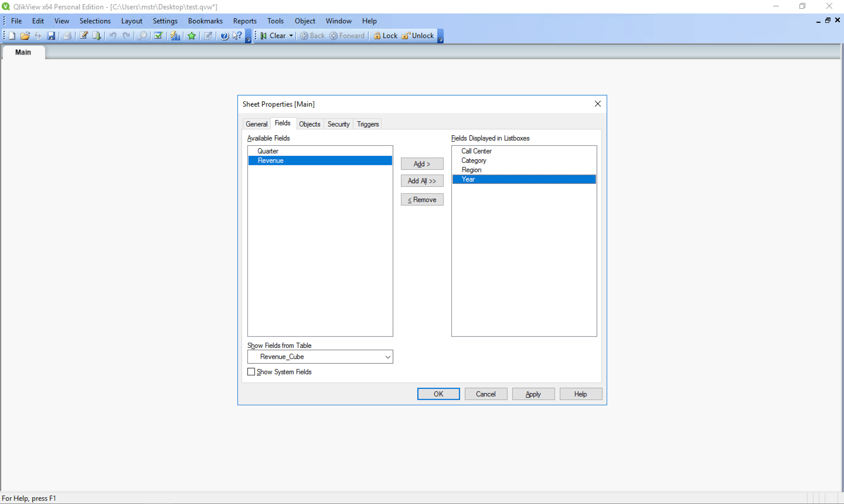Open the Bookmarks menu
The height and width of the screenshot is (504, 844).
(x=205, y=21)
